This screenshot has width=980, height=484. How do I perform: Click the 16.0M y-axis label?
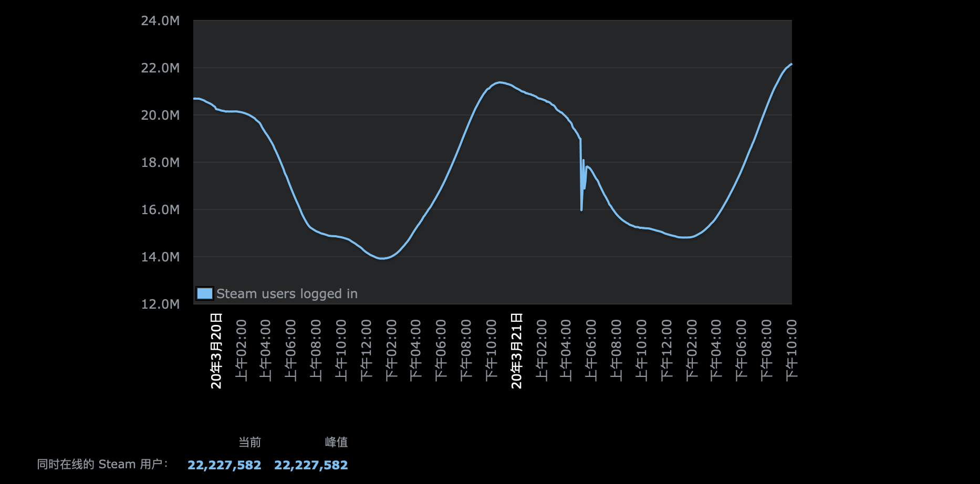pos(160,210)
